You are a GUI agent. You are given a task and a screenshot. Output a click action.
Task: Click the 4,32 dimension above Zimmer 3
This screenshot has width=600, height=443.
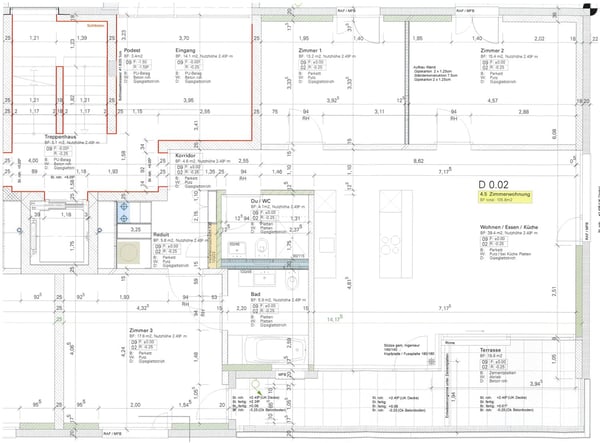[143, 307]
